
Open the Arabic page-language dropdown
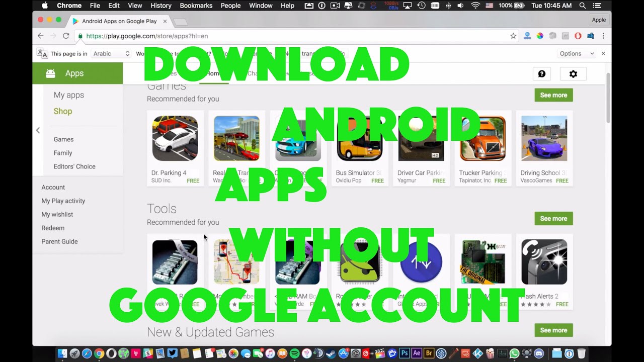(x=111, y=53)
